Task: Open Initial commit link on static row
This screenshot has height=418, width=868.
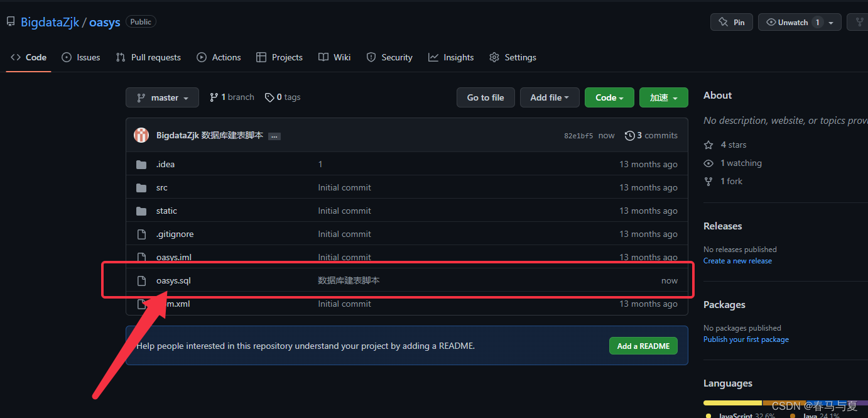Action: tap(344, 211)
